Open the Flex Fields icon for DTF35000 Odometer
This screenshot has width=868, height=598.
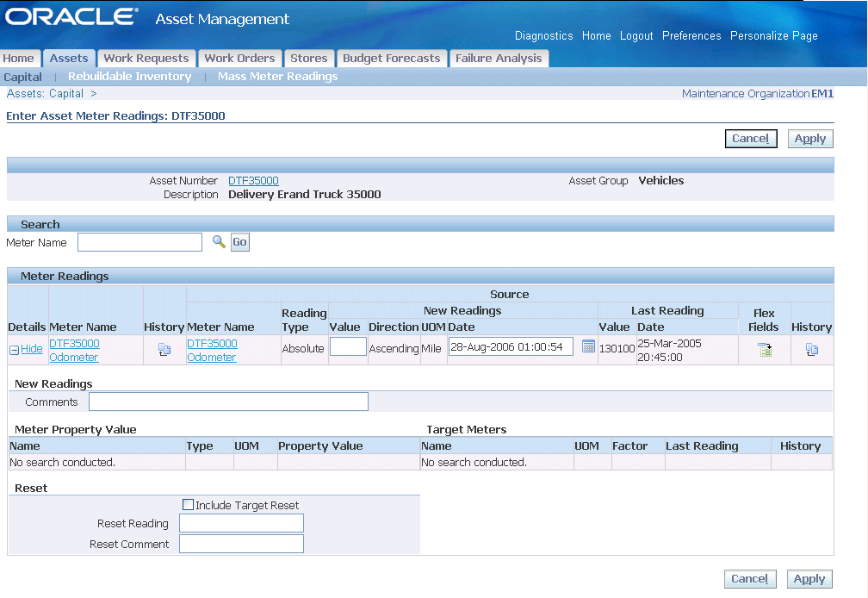[765, 349]
